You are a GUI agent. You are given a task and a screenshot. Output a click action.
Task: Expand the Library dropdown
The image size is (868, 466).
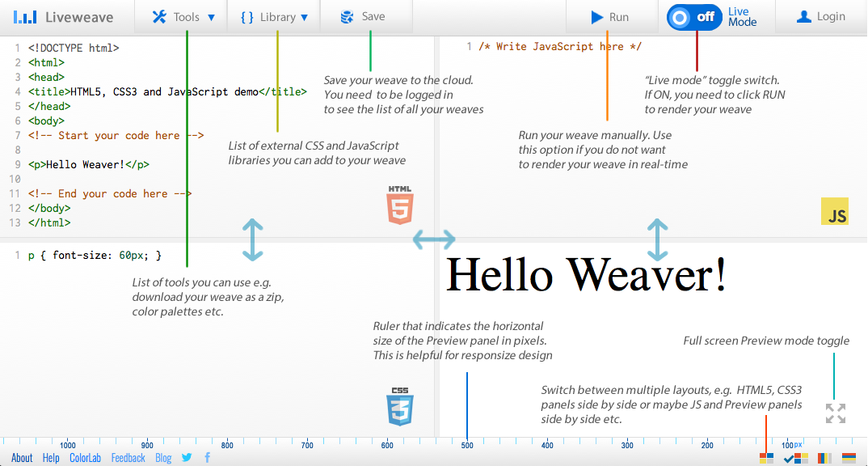pos(273,16)
